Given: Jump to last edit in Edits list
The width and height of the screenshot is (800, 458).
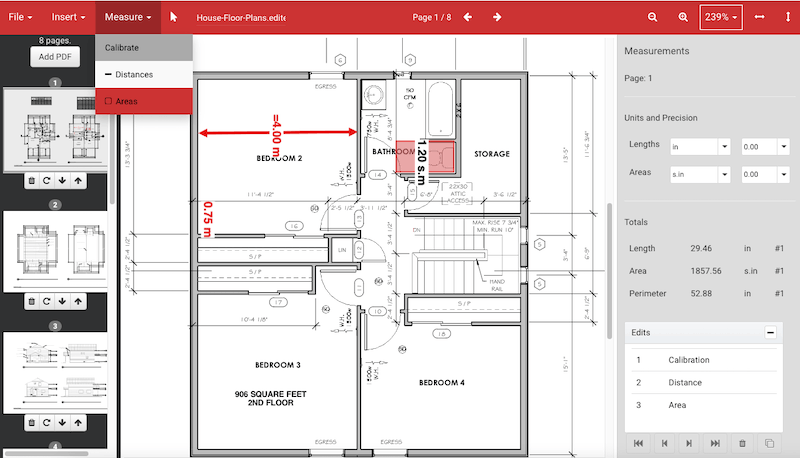Looking at the screenshot, I should point(715,443).
